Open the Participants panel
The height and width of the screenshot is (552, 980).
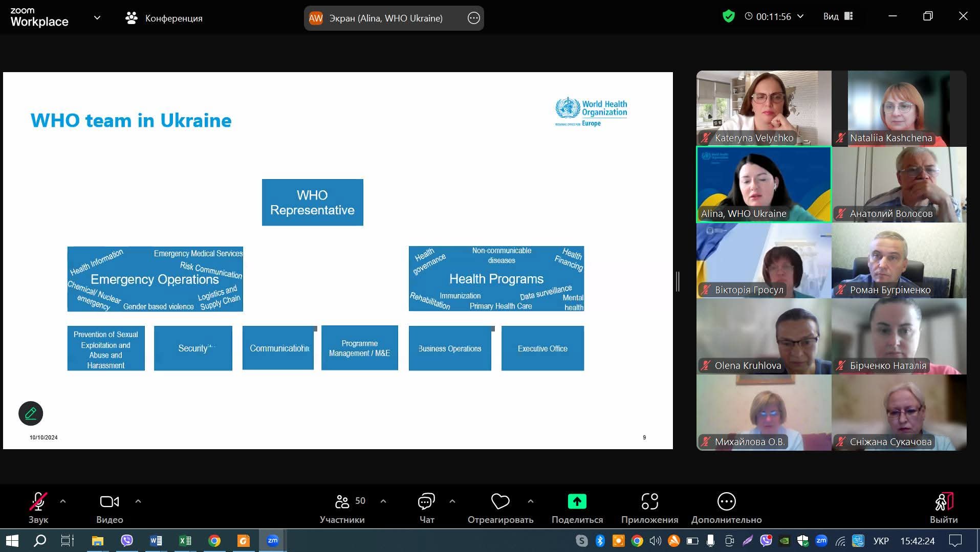(342, 502)
